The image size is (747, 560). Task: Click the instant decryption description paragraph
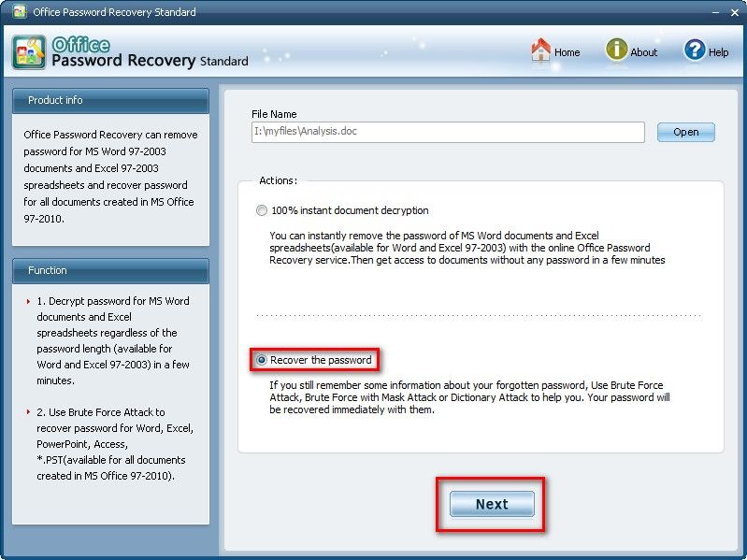467,248
